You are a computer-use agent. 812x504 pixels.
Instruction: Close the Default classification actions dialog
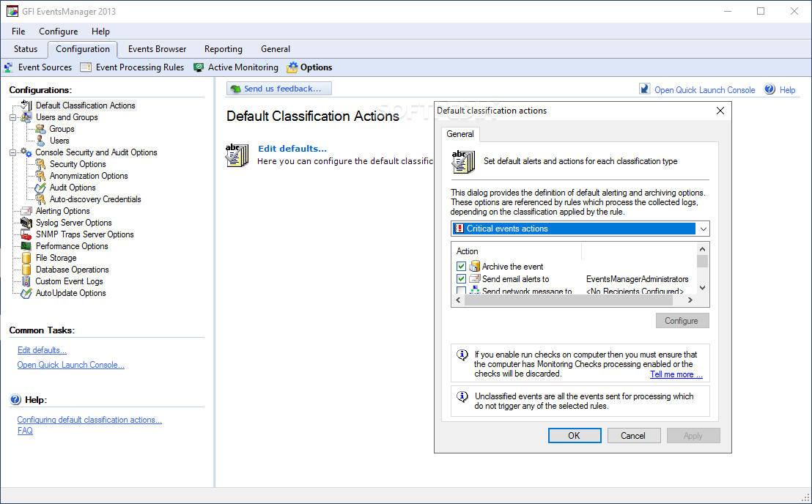[720, 111]
